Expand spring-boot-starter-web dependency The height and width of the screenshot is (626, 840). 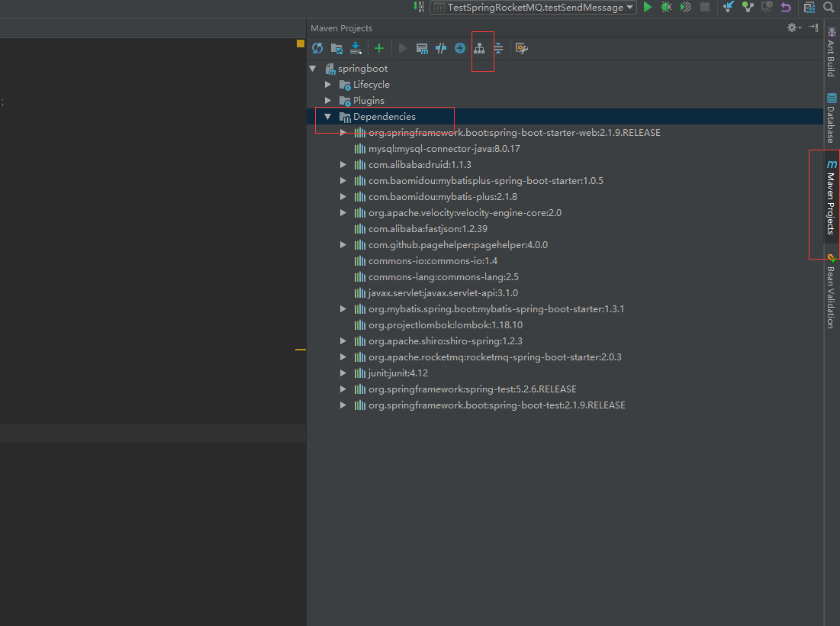pyautogui.click(x=343, y=132)
